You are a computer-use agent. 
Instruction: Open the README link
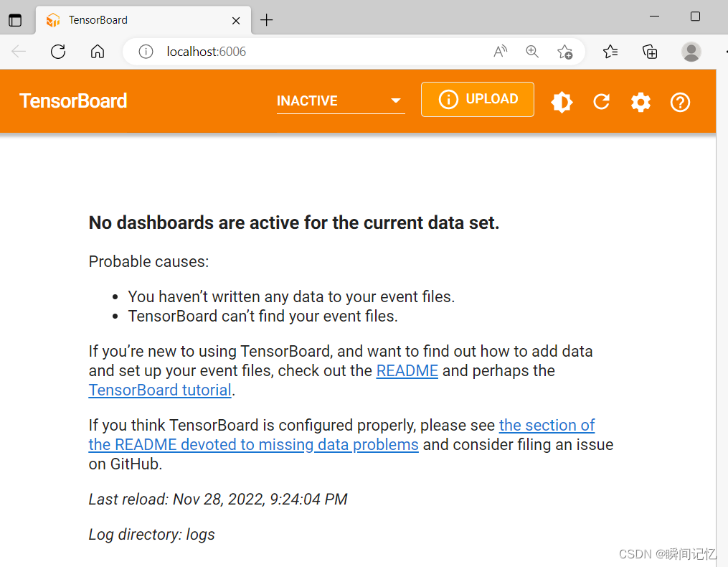click(407, 370)
